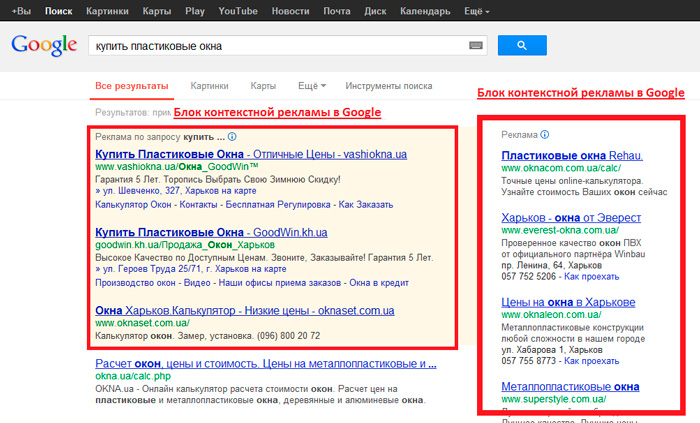Open 'YouTube' in the top bar
This screenshot has height=423, width=700.
tap(238, 11)
